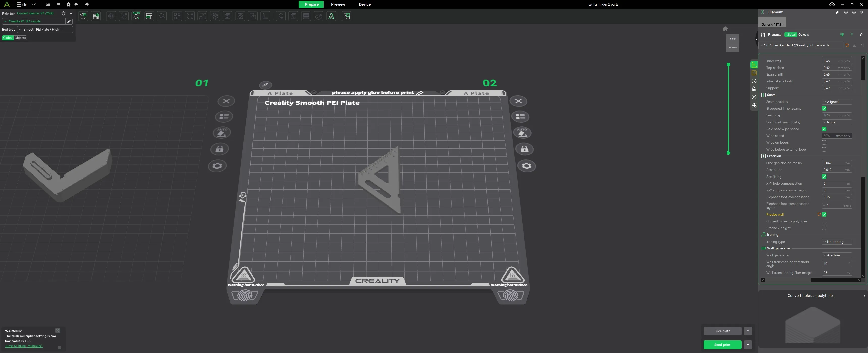Select the Text emboss tool
This screenshot has width=868, height=353.
pos(331,16)
